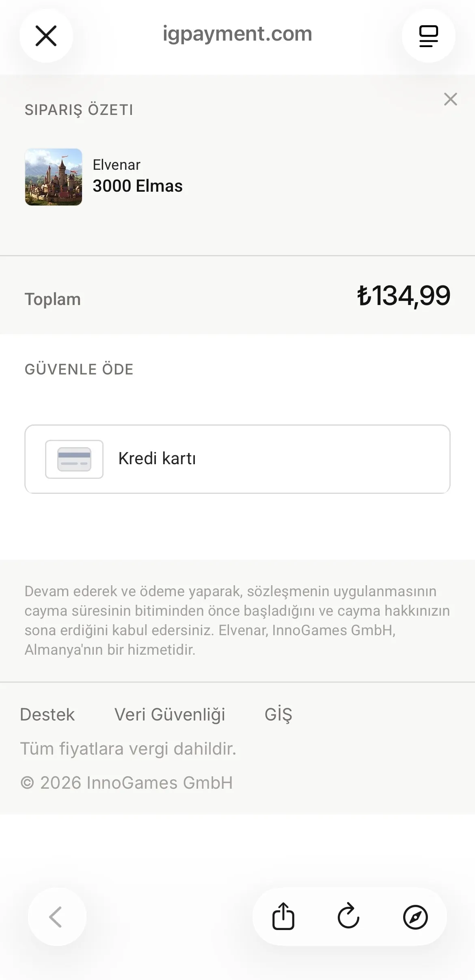Select the Kredi kartı payment option
Image resolution: width=475 pixels, height=980 pixels.
click(237, 459)
